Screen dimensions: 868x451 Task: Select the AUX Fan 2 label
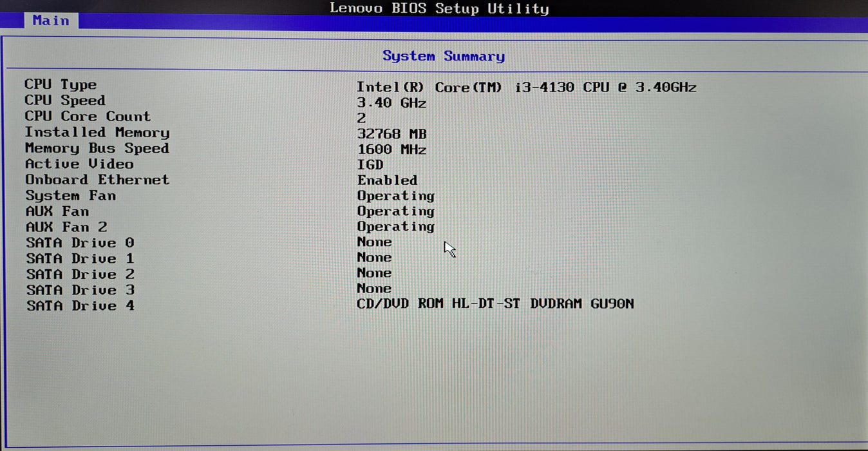click(66, 227)
